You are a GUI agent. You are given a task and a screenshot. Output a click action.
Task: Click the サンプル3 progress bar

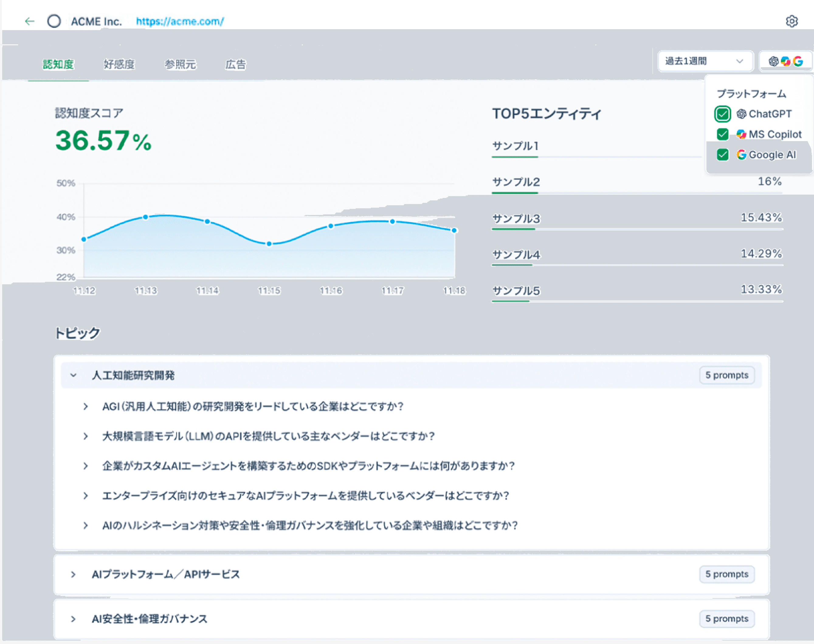coord(637,229)
